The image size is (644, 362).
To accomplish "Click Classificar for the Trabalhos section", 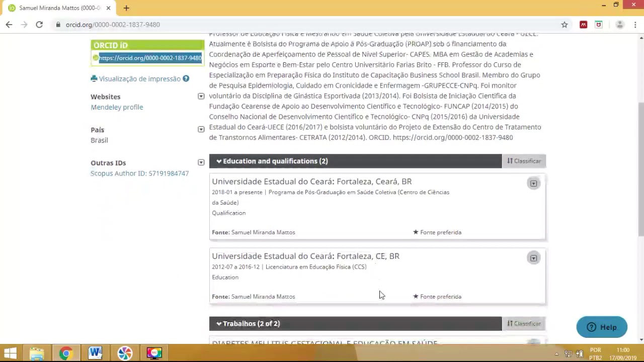I will point(524,324).
